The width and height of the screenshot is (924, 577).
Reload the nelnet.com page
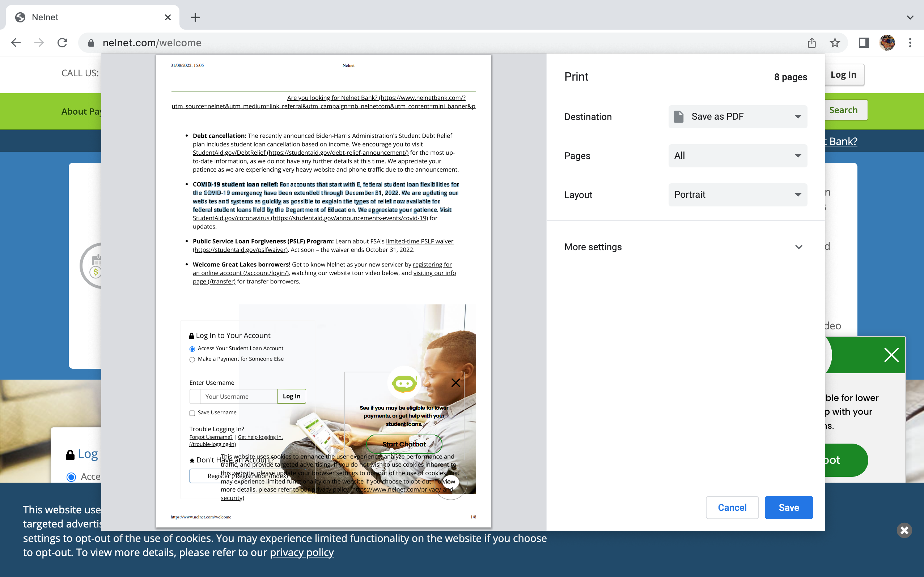pos(62,43)
